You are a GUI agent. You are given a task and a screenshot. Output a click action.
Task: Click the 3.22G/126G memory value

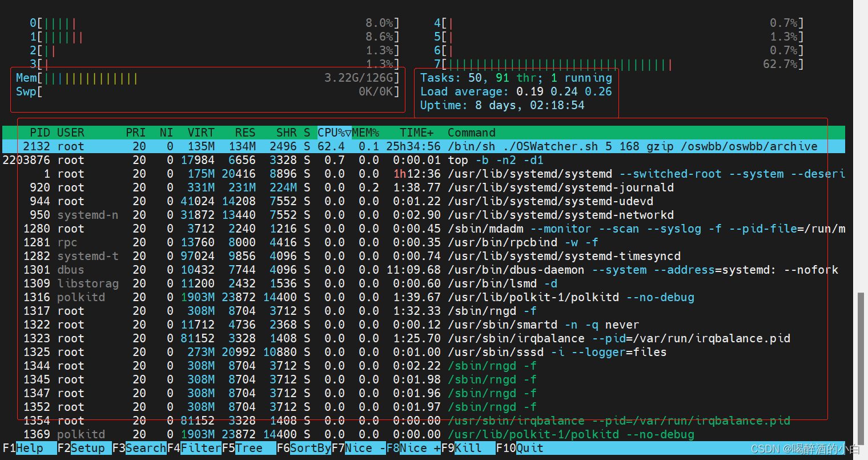coord(359,78)
